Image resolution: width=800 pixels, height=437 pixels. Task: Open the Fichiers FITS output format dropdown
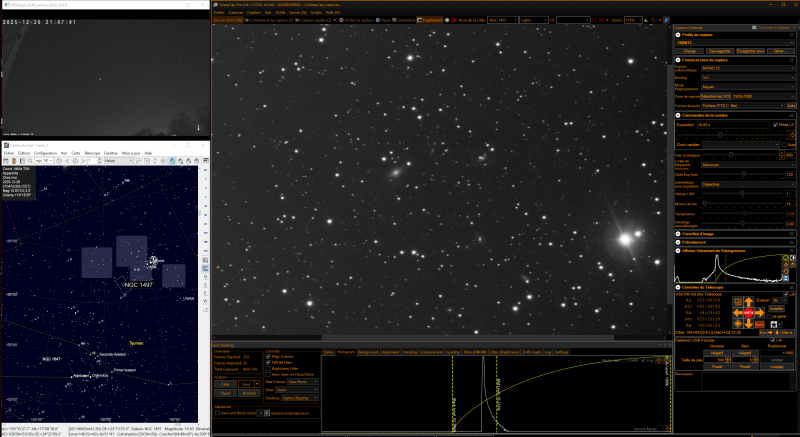(742, 106)
